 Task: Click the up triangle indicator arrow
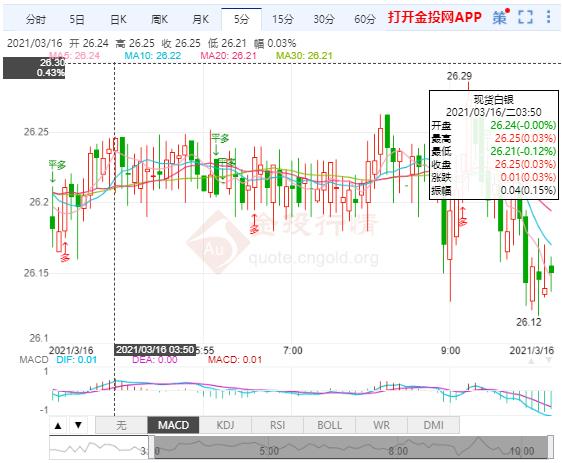58,425
